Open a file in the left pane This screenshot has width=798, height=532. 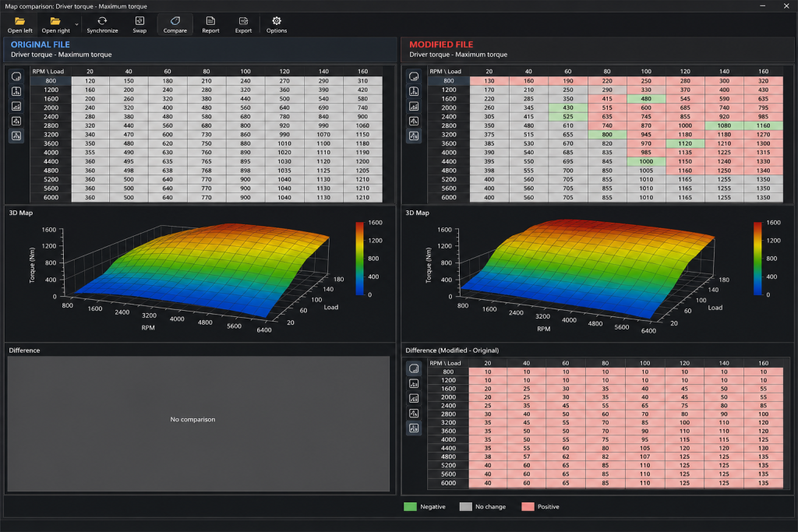(x=19, y=24)
